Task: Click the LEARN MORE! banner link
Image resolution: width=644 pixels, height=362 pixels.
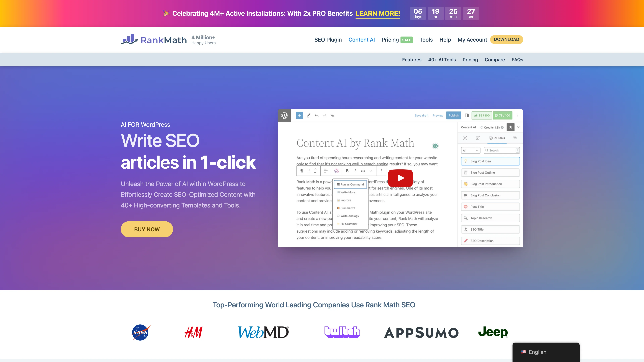Action: tap(378, 13)
